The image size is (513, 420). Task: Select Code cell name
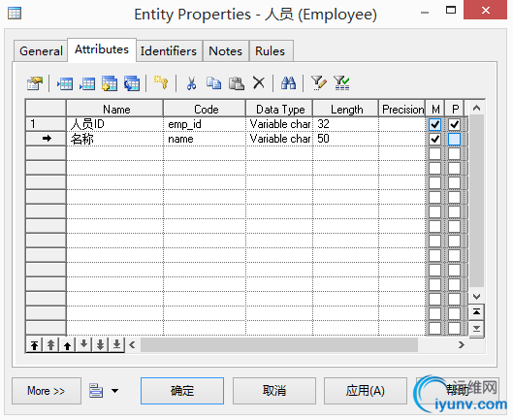coord(205,139)
